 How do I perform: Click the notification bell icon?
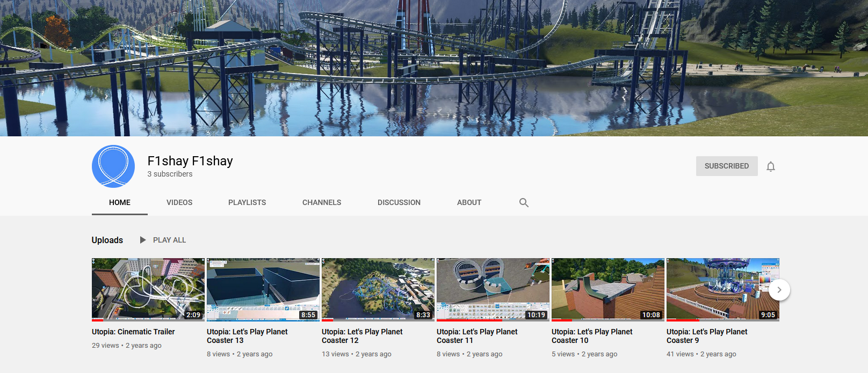[x=770, y=166]
